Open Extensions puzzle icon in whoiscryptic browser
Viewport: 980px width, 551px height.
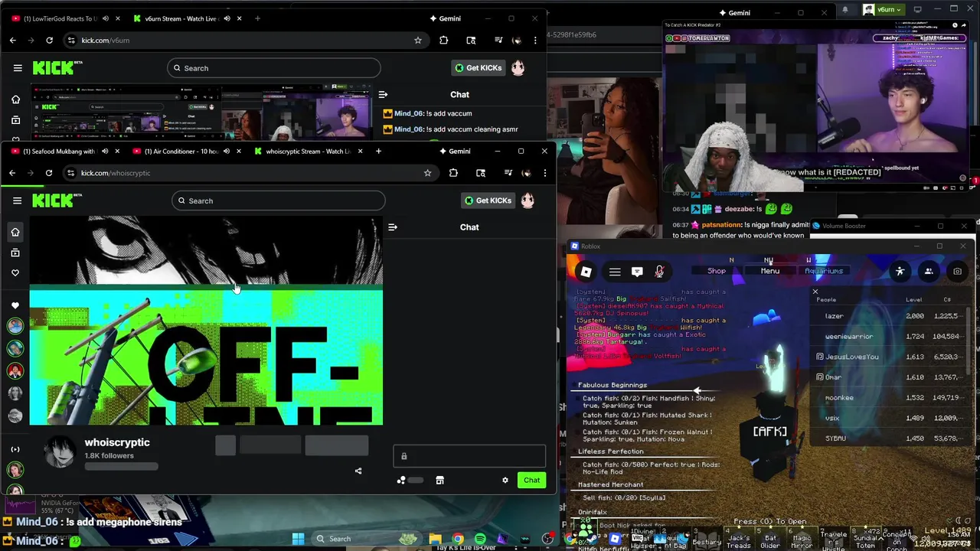click(x=453, y=173)
